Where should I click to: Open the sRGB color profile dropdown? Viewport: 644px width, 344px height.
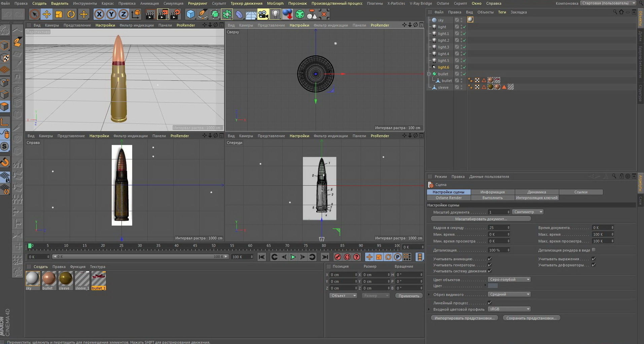(x=509, y=309)
